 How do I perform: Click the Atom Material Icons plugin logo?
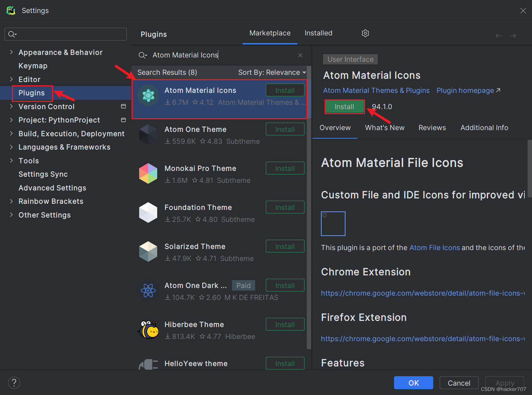[148, 95]
